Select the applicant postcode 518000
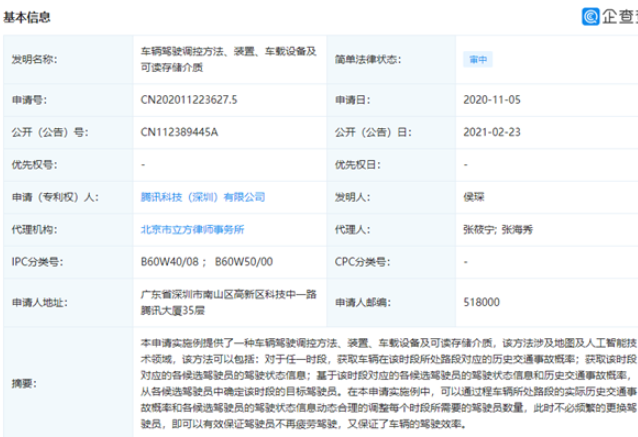 pyautogui.click(x=481, y=302)
